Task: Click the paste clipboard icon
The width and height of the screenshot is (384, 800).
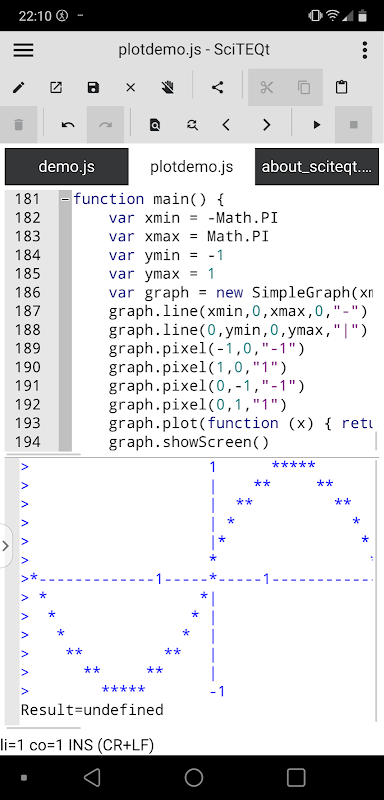Action: [341, 88]
